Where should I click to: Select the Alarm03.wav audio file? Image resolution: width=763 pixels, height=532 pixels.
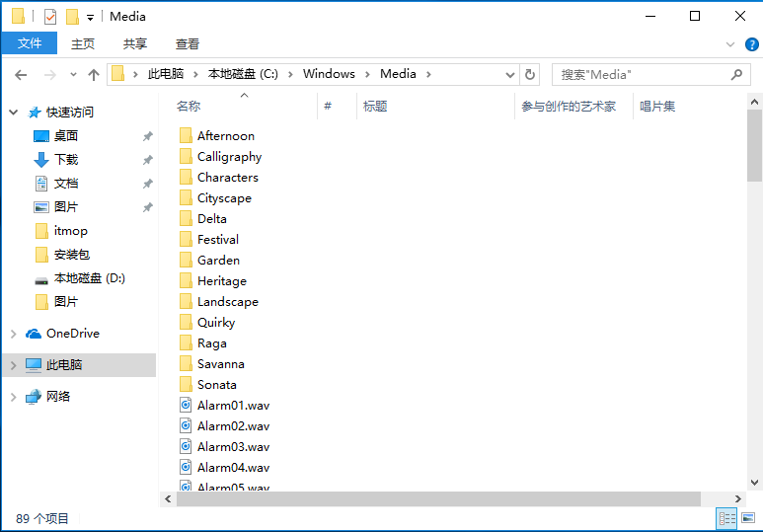[233, 447]
